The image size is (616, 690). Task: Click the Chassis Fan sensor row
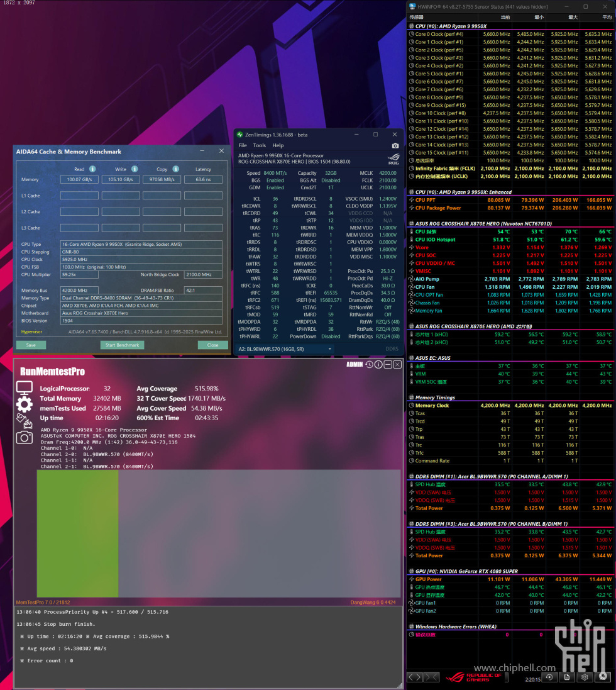click(x=511, y=303)
